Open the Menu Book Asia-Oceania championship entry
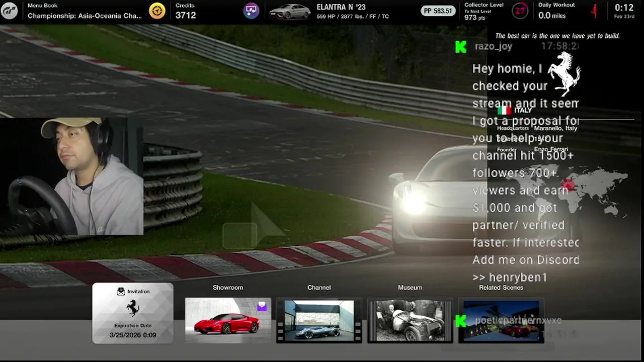 [x=85, y=11]
